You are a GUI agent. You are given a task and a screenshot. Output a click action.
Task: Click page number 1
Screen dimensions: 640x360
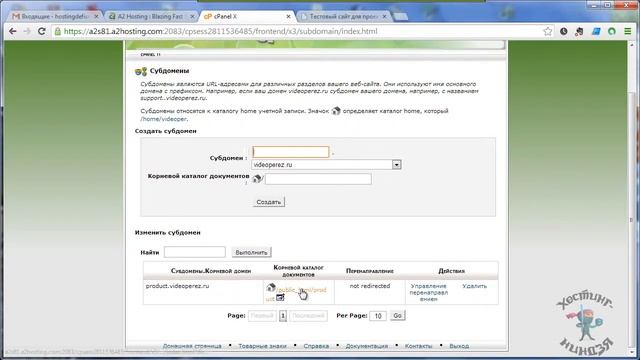click(x=283, y=316)
